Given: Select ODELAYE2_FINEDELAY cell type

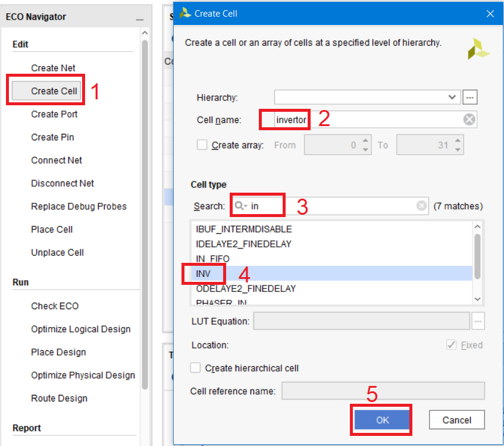Looking at the screenshot, I should tap(331, 288).
